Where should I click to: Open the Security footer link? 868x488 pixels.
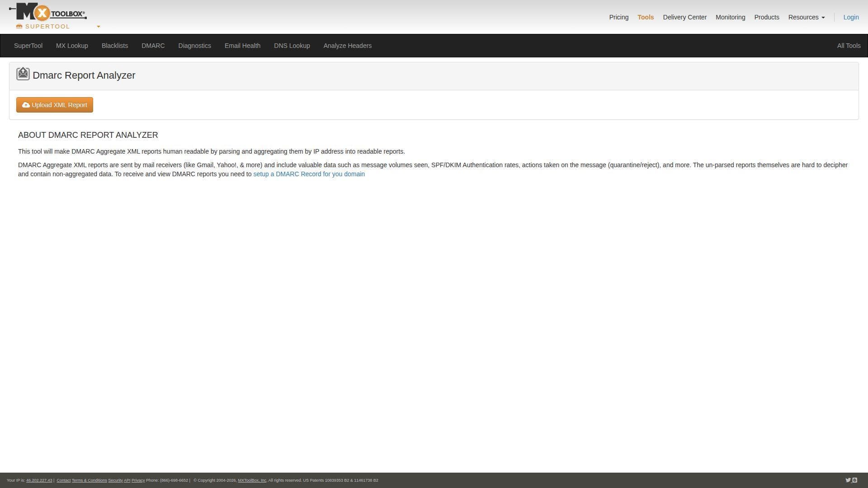pyautogui.click(x=115, y=480)
